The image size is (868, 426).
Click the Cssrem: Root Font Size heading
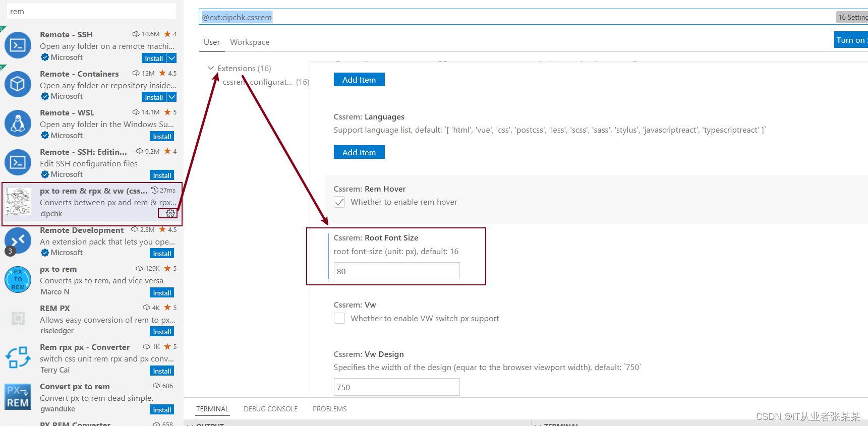click(376, 238)
